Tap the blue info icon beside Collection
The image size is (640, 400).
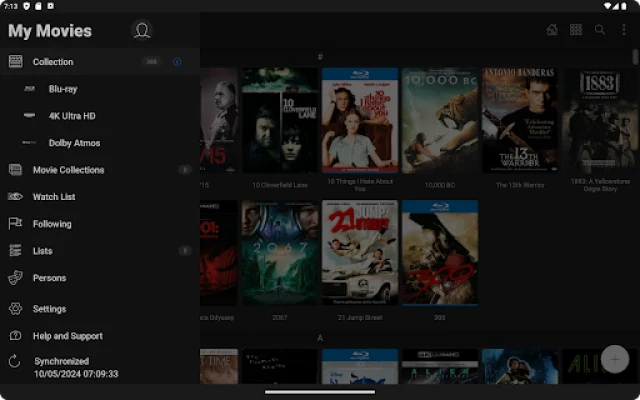177,62
